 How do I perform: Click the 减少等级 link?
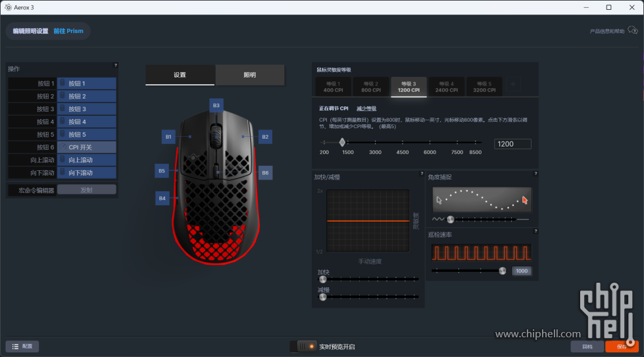(366, 108)
